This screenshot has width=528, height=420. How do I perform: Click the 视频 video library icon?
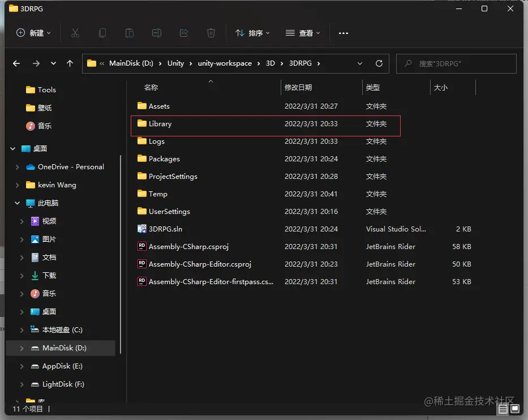point(35,221)
